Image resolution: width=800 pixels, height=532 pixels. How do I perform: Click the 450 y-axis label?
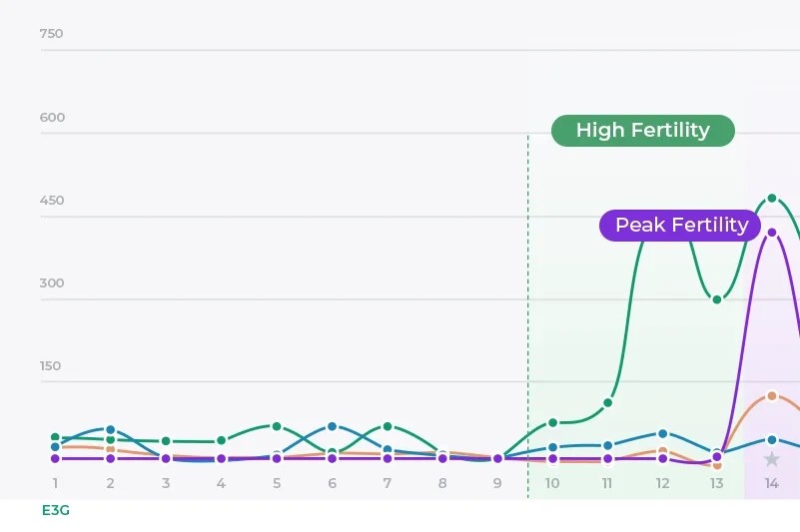click(x=52, y=200)
